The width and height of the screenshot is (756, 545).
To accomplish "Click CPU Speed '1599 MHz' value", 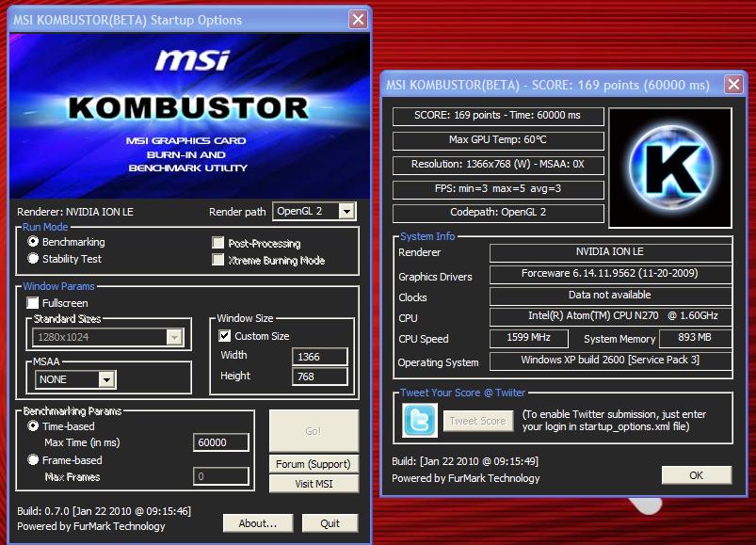I will tap(529, 338).
